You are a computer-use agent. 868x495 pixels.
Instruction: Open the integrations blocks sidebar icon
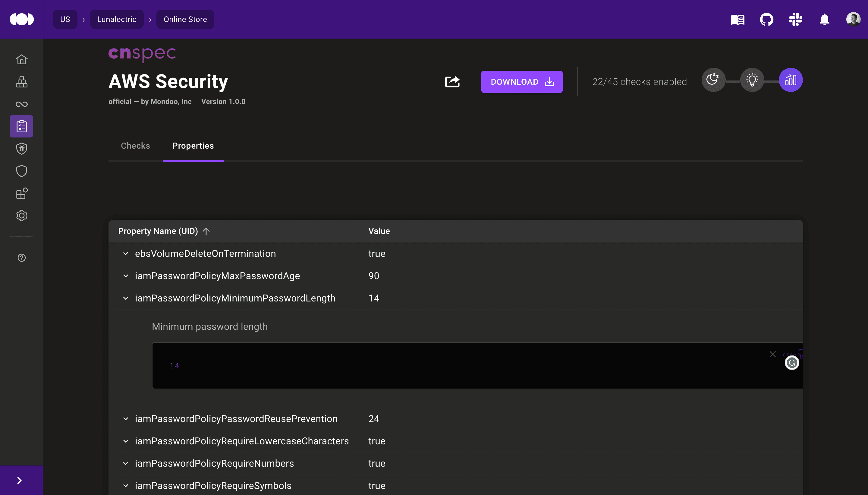pos(21,193)
